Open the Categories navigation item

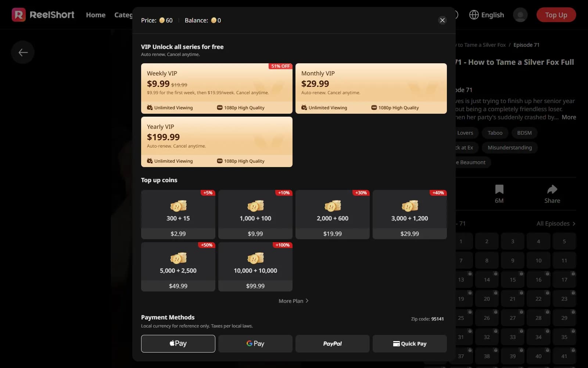123,15
